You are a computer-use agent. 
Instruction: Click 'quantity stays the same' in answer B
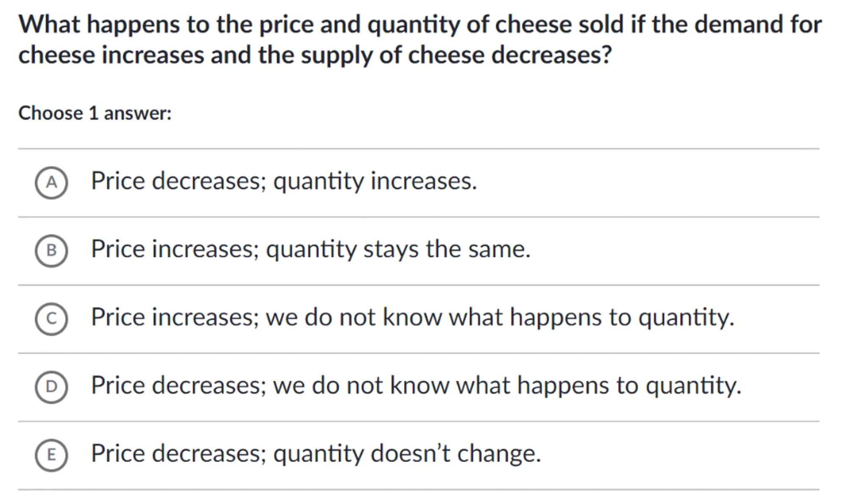coord(398,249)
